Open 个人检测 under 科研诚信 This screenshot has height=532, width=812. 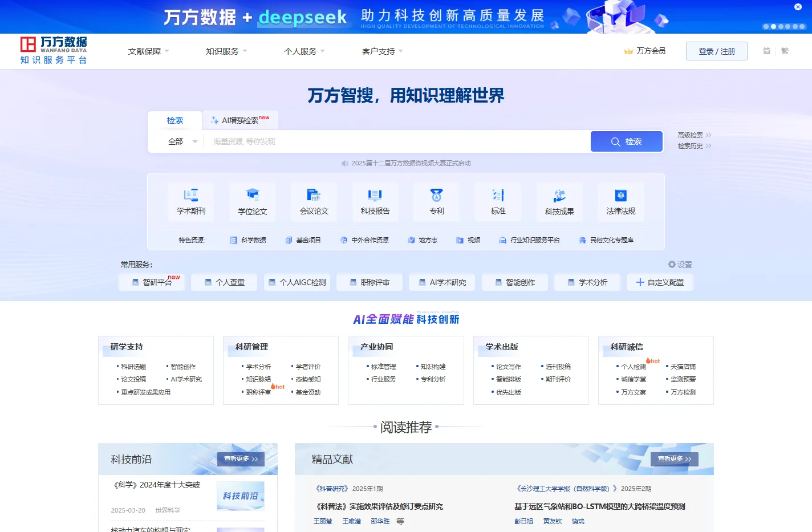[634, 367]
